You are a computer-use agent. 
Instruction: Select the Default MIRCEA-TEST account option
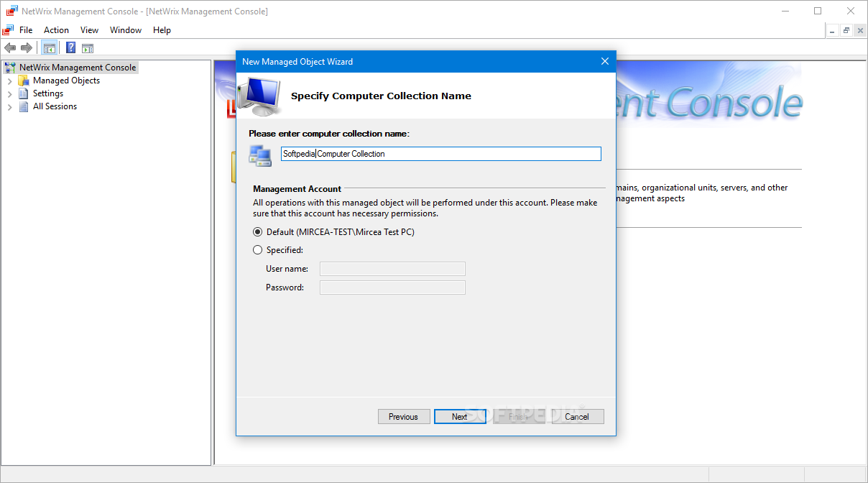click(x=334, y=232)
